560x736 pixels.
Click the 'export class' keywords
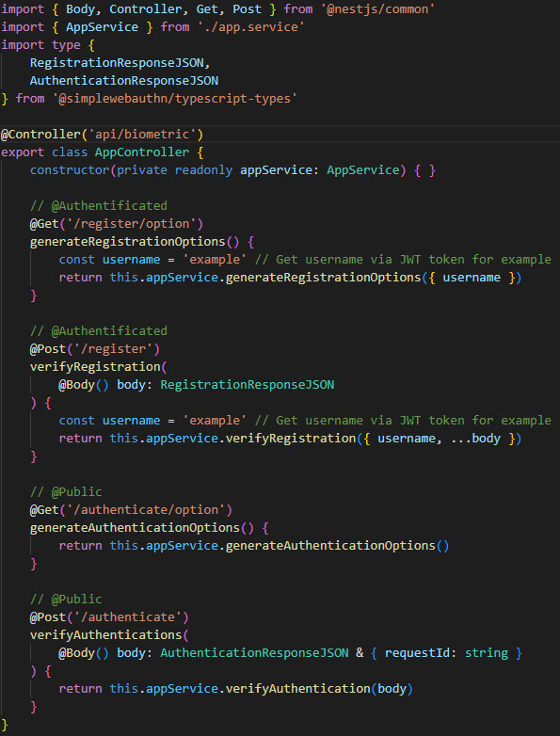pyautogui.click(x=44, y=152)
